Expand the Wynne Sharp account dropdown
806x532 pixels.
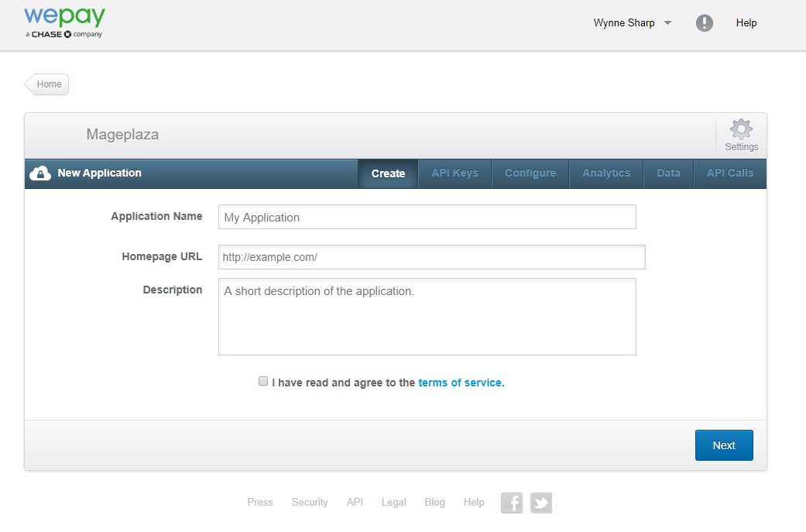[x=633, y=22]
